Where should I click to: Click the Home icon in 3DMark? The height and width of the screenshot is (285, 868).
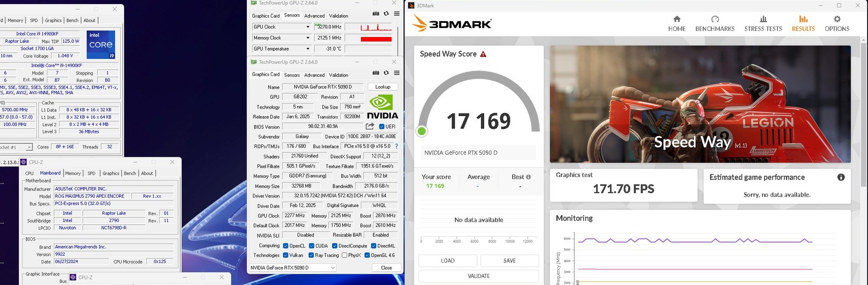pos(676,19)
